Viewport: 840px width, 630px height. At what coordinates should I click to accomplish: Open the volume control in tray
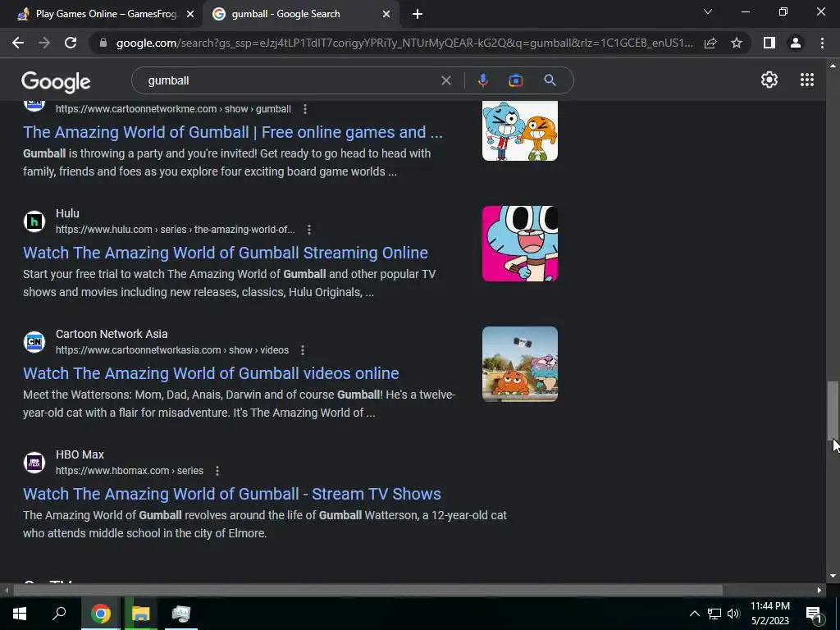coord(733,614)
